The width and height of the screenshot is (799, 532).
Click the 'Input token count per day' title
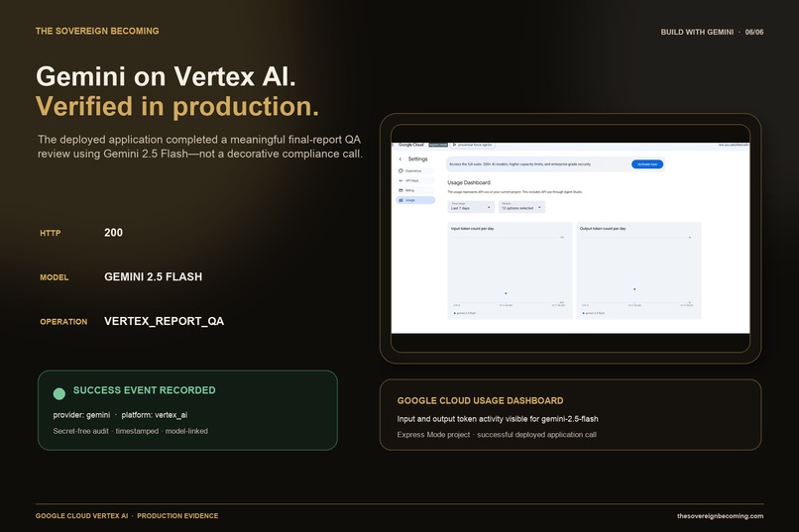(473, 229)
